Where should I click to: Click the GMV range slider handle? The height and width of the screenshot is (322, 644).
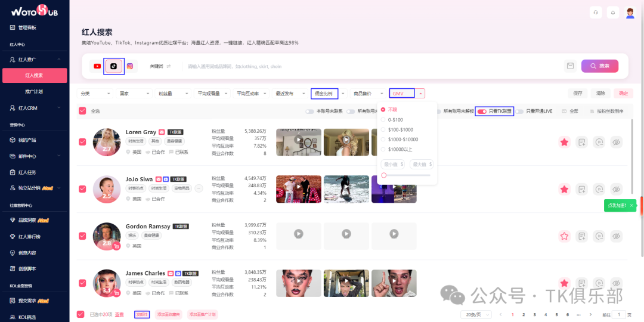click(x=383, y=175)
